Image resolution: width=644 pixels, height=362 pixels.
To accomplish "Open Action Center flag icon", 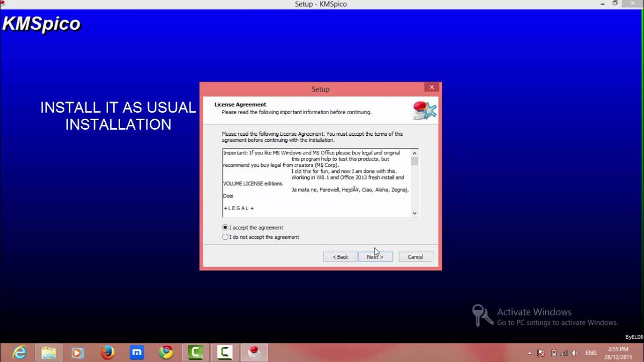I will click(x=541, y=353).
